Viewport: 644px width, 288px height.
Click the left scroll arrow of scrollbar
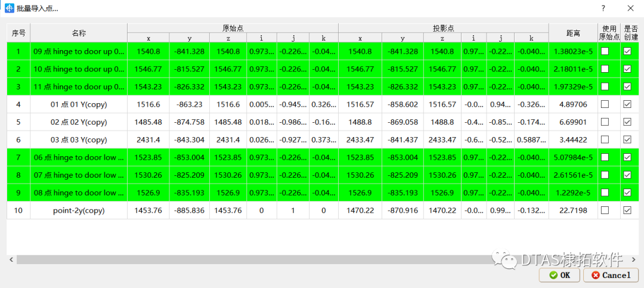coord(10,260)
